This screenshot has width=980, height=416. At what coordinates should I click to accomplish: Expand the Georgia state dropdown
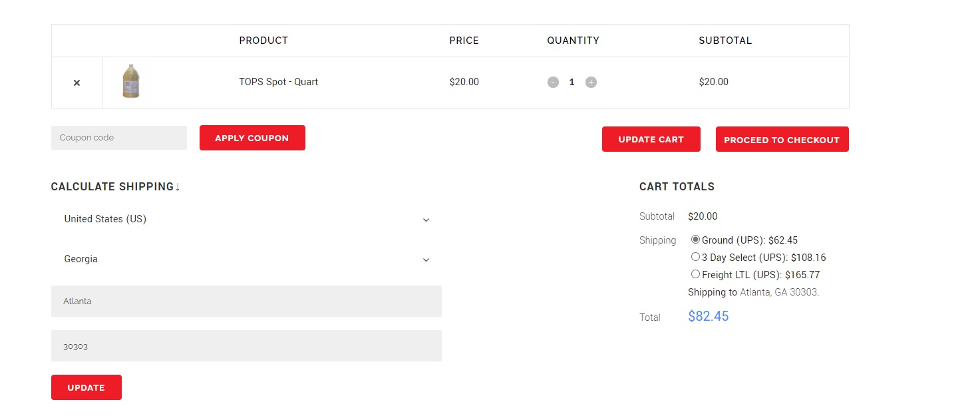(x=246, y=259)
